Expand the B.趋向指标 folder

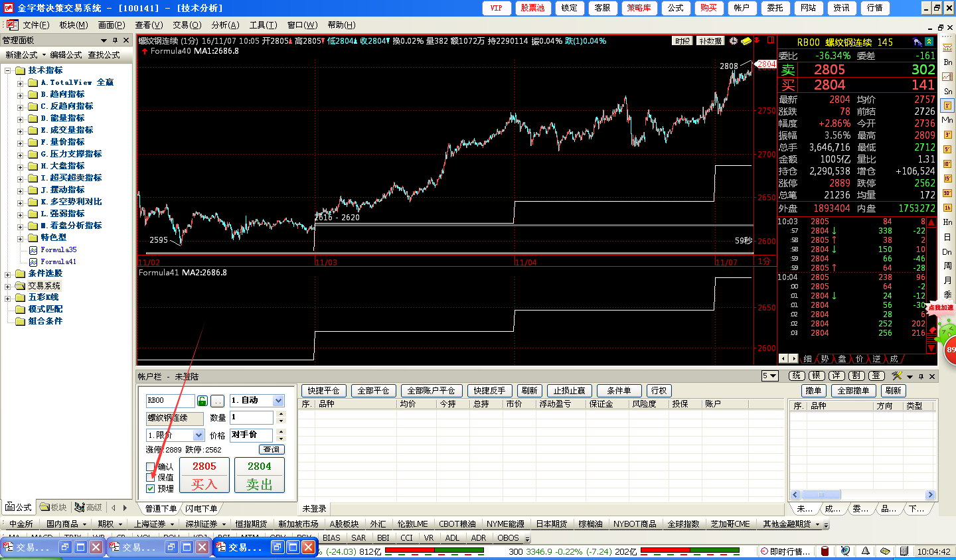click(x=21, y=95)
